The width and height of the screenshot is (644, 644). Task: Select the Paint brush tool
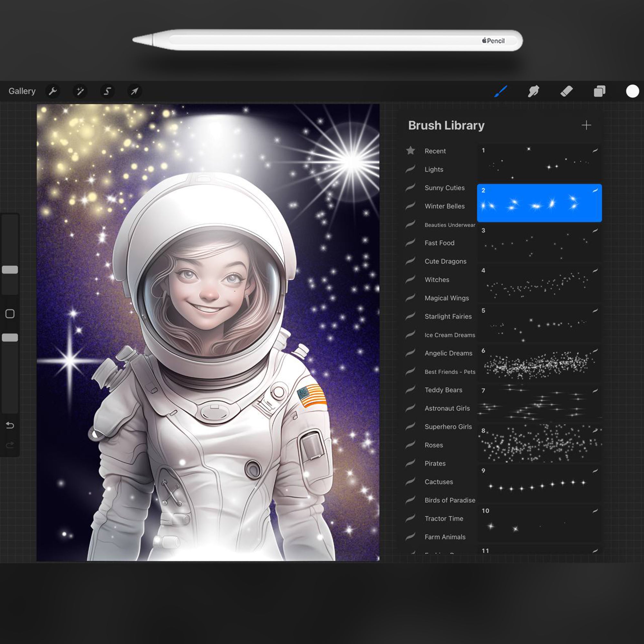(500, 91)
